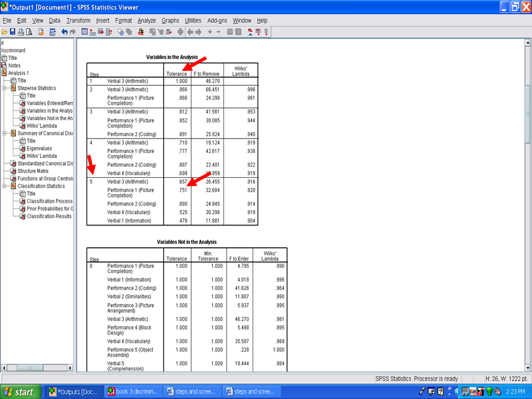Click the Export output toolbar icon
Screen dimensions: 532x399
pos(41,32)
